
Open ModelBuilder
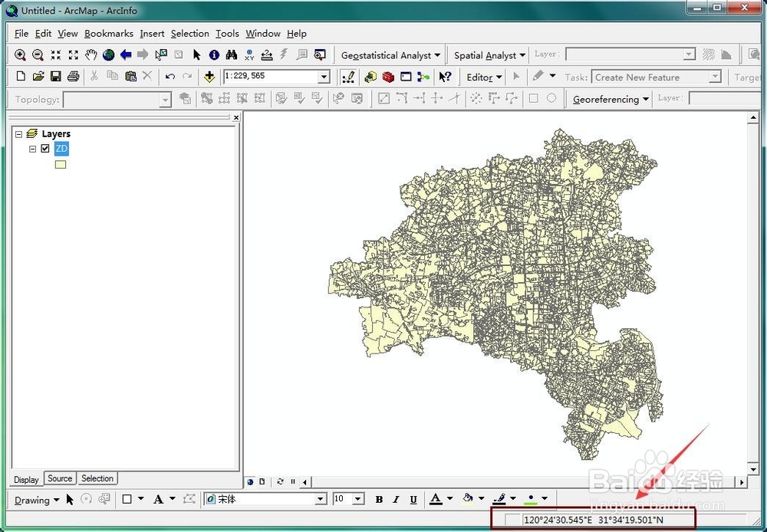pos(423,77)
